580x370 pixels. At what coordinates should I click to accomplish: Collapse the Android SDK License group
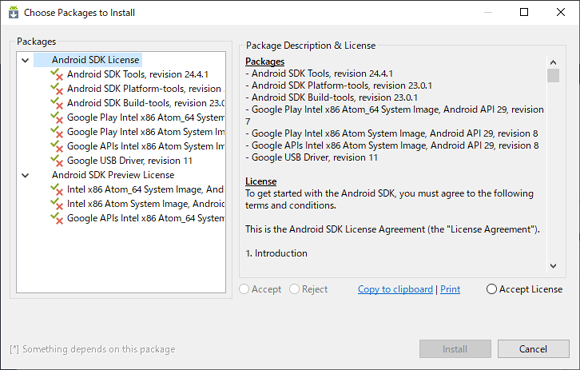tap(25, 60)
